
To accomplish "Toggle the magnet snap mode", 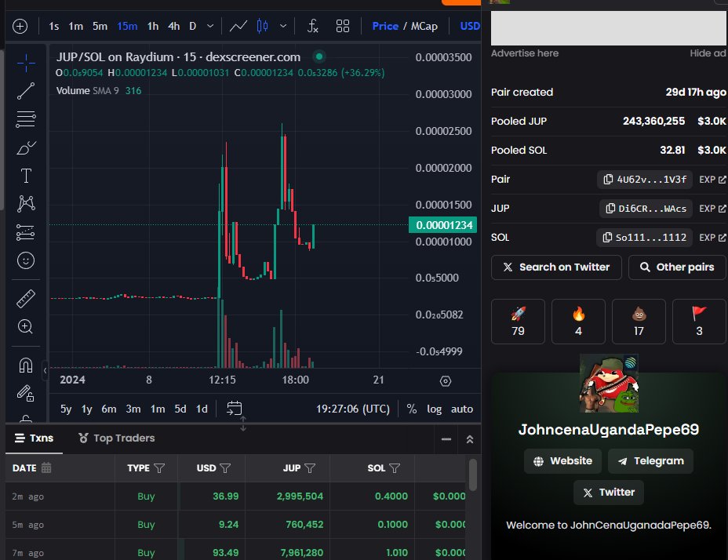I will 26,365.
